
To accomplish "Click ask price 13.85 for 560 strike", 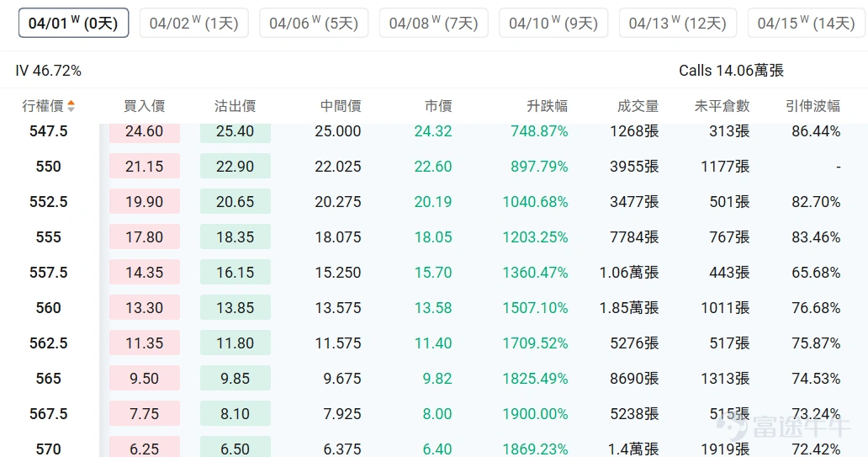I will (236, 308).
